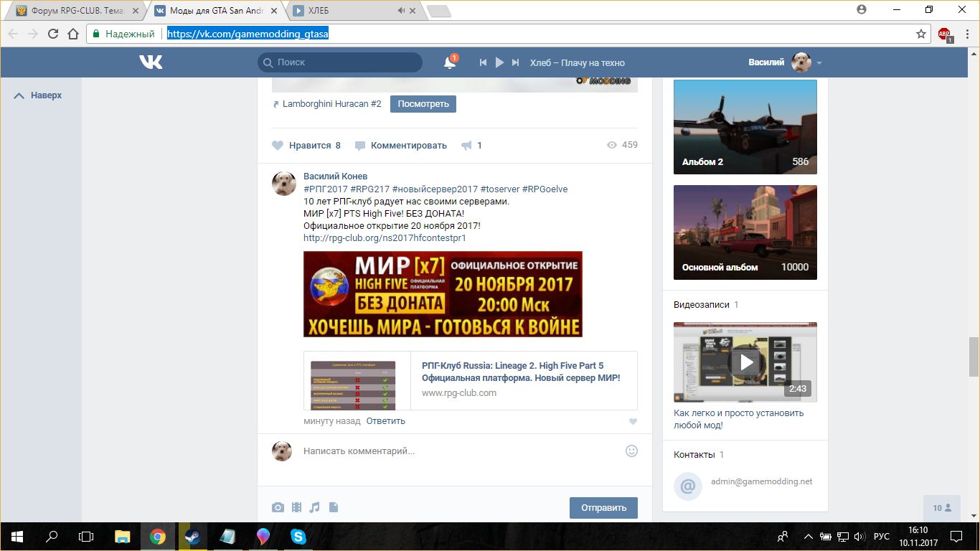Open Chrome user profile icon
Image resolution: width=980 pixels, height=551 pixels.
(862, 9)
